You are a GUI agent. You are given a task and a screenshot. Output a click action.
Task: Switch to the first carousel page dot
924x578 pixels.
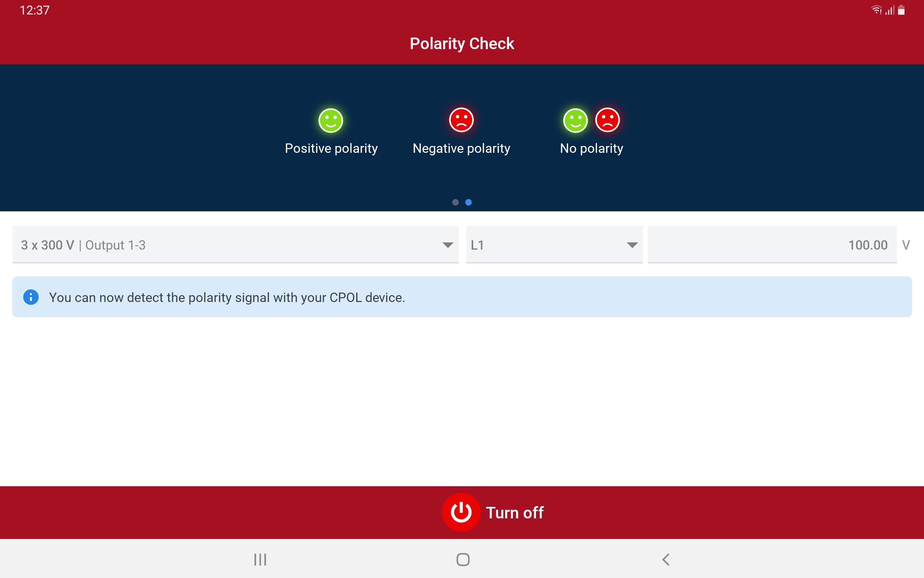[x=455, y=202]
